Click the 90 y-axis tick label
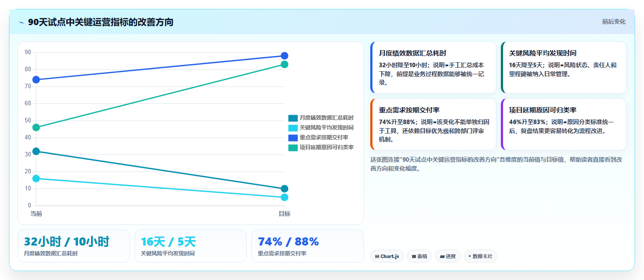This screenshot has width=644, height=280. (28, 52)
